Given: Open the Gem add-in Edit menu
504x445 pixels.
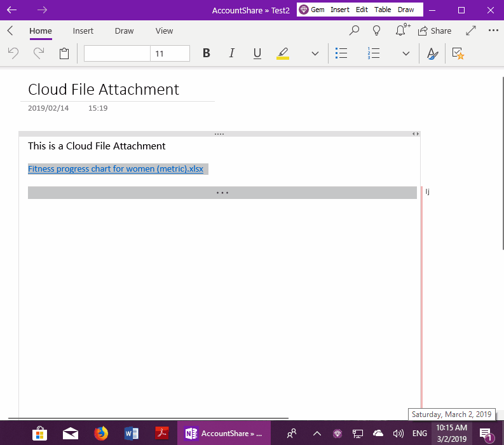Looking at the screenshot, I should [362, 10].
